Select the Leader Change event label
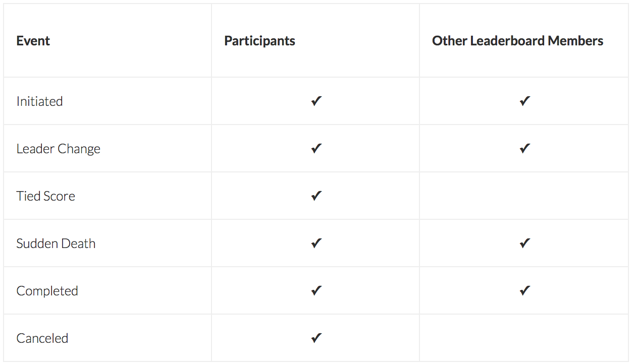 click(58, 149)
